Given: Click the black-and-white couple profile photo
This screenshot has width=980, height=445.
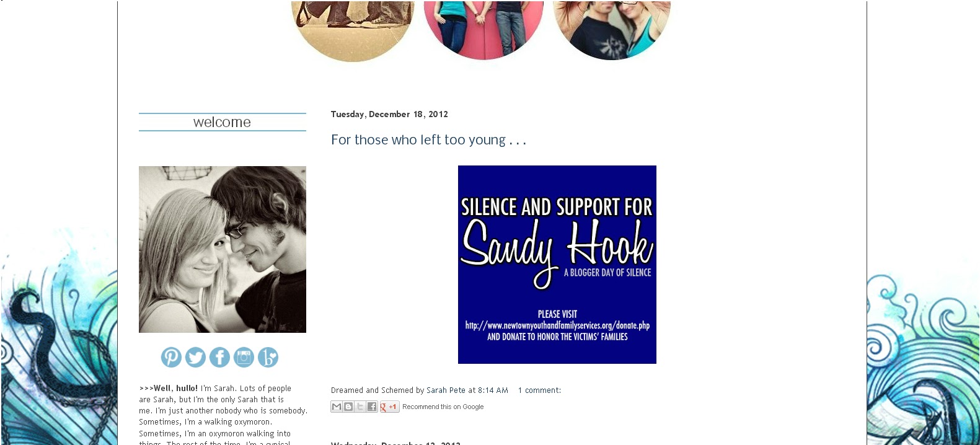Looking at the screenshot, I should pyautogui.click(x=223, y=249).
